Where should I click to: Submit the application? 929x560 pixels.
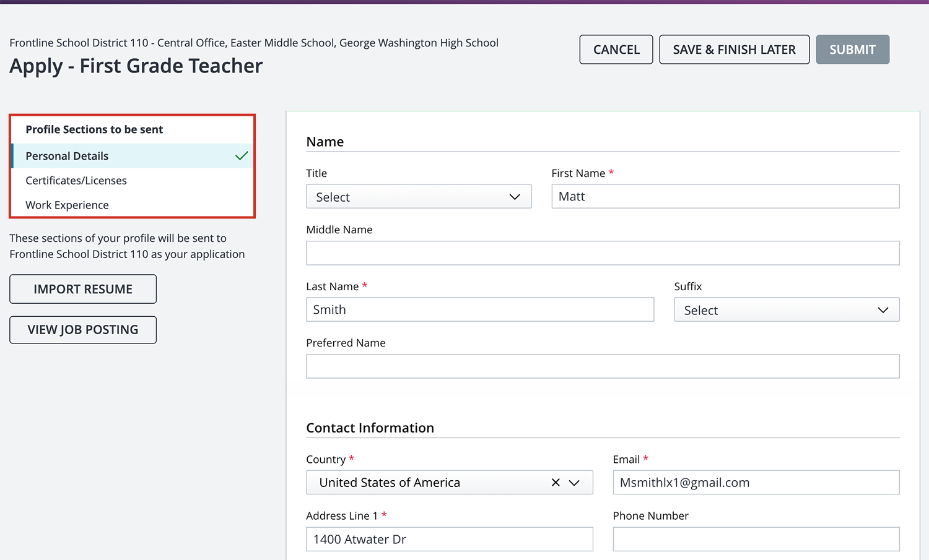(x=852, y=50)
